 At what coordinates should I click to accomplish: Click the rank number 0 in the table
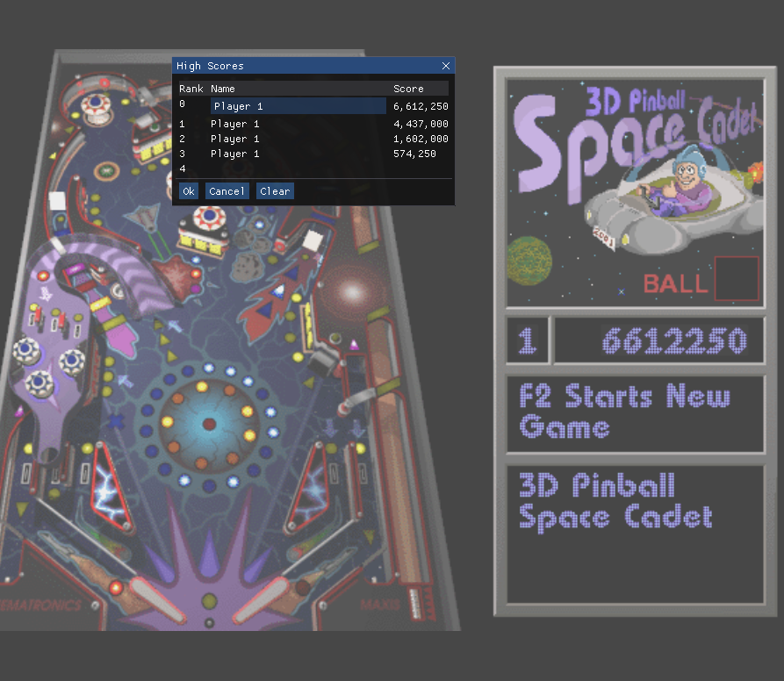[x=183, y=104]
